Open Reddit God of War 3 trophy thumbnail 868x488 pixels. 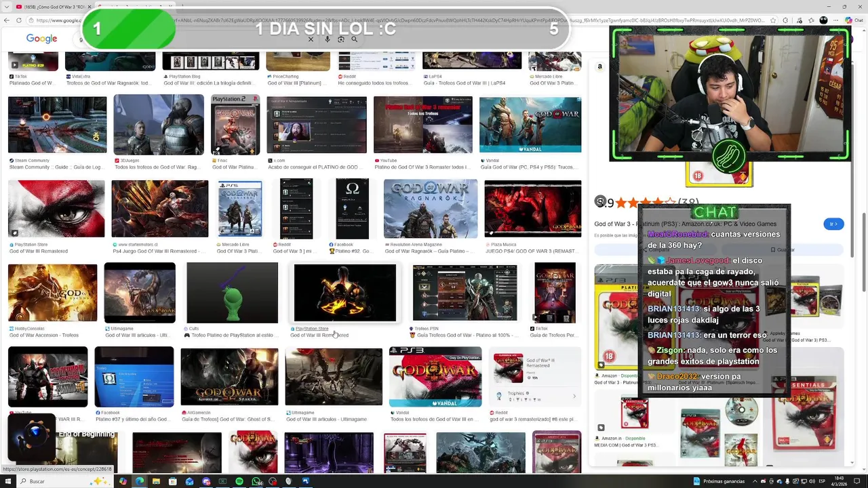[296, 209]
